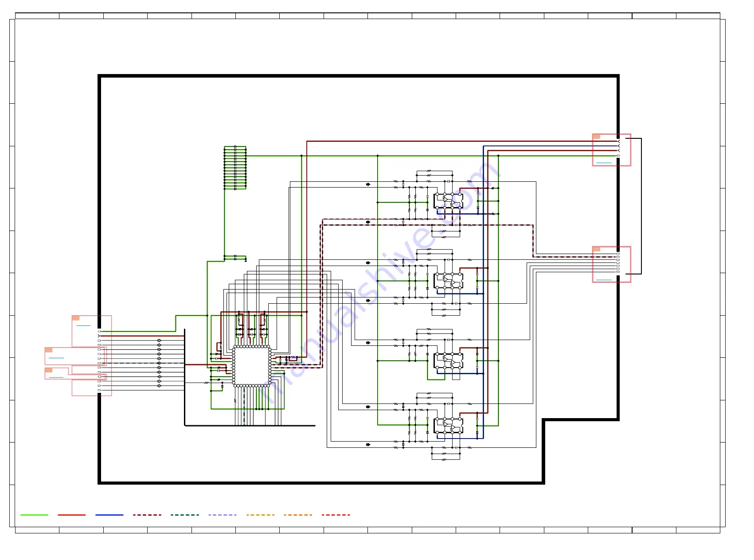754x560 pixels.
Task: Click the dark green dashed legend line
Action: click(x=185, y=515)
